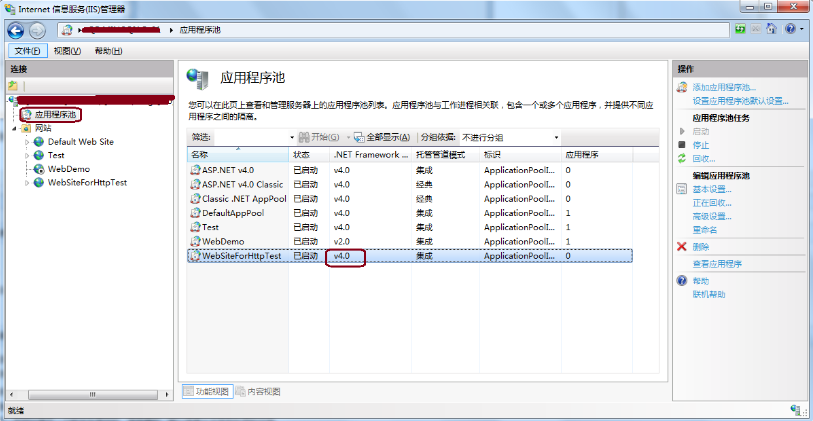Click the 开始(G) filter button
813x421 pixels.
pos(319,137)
